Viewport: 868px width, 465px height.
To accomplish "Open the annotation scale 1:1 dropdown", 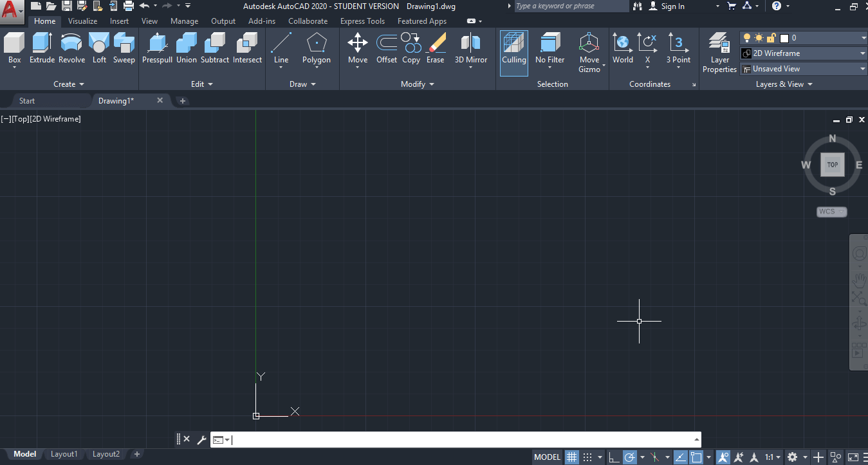I will click(771, 457).
